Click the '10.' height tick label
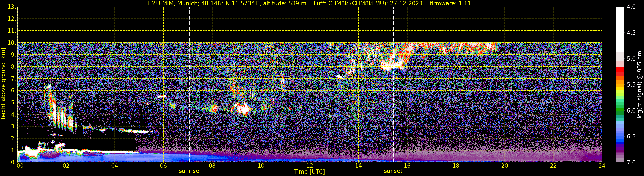Screen dimensions: 644x176 tap(12, 43)
